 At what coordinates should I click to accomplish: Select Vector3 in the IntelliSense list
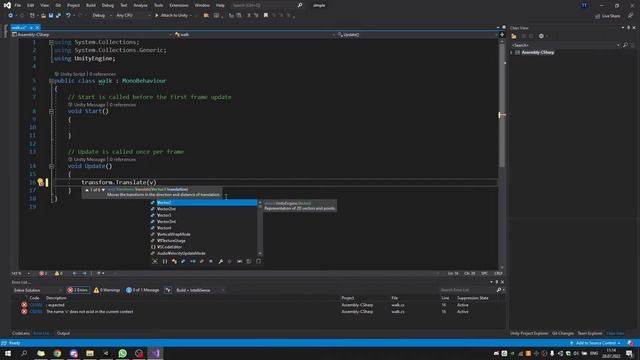[x=204, y=215]
